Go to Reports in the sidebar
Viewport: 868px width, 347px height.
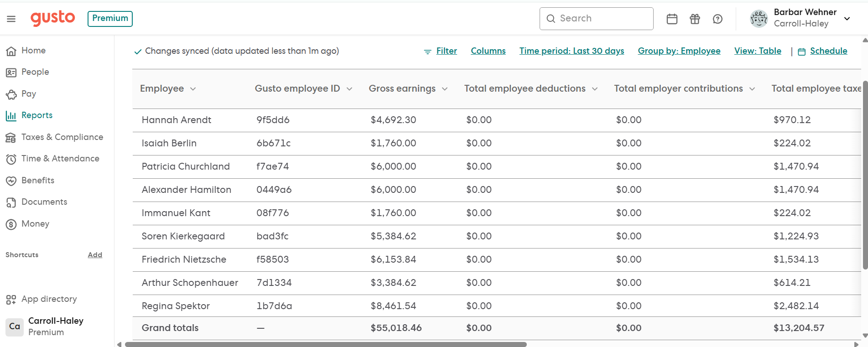pyautogui.click(x=36, y=115)
